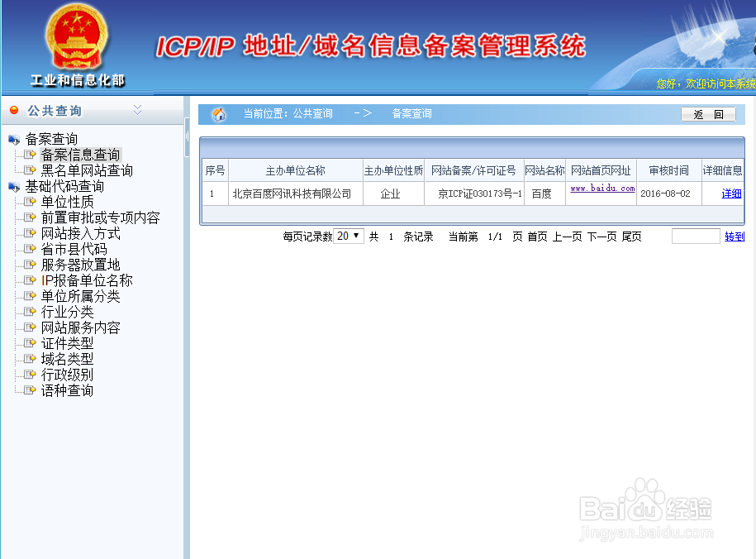Click the 网站备案/许可证号 column header
756x559 pixels.
pos(473,170)
